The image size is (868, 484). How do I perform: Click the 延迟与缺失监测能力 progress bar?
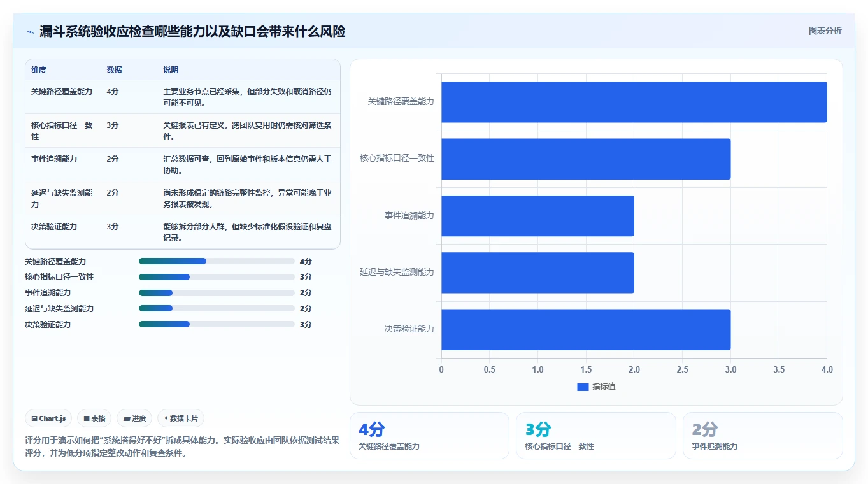(217, 308)
